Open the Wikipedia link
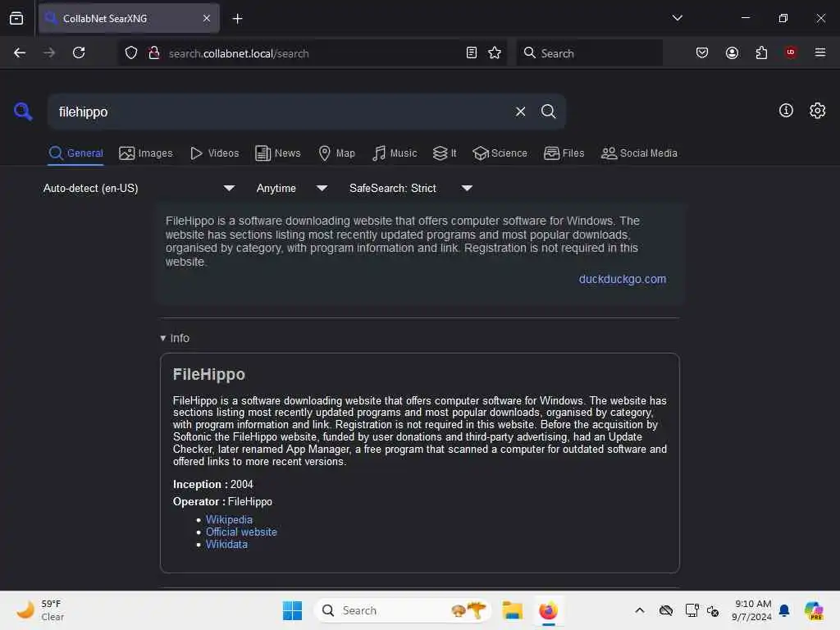 pyautogui.click(x=229, y=519)
